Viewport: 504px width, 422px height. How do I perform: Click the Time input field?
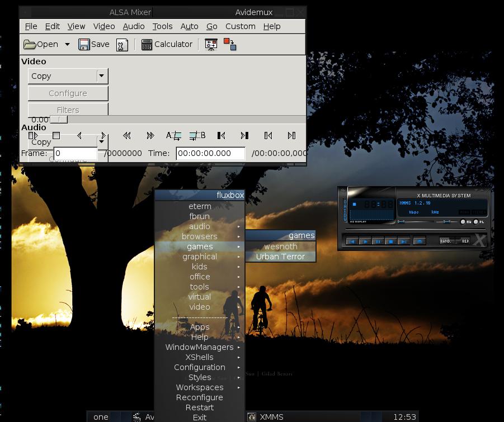(x=210, y=153)
